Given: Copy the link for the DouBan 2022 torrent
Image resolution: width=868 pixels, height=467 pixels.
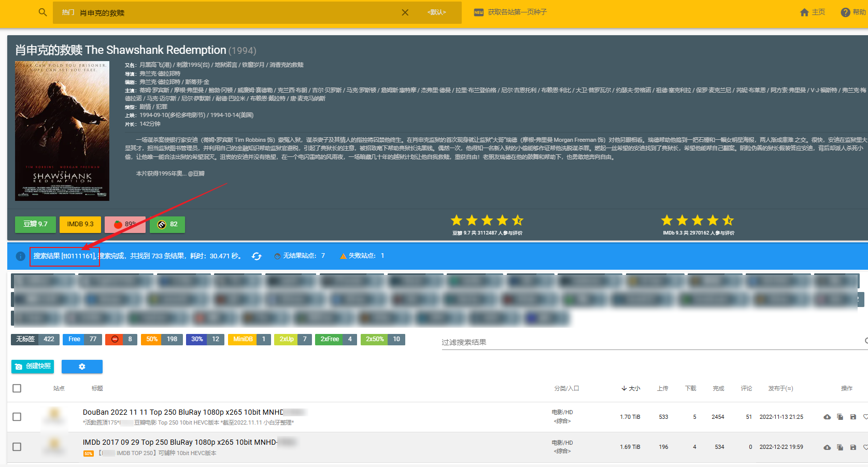Looking at the screenshot, I should pos(840,417).
